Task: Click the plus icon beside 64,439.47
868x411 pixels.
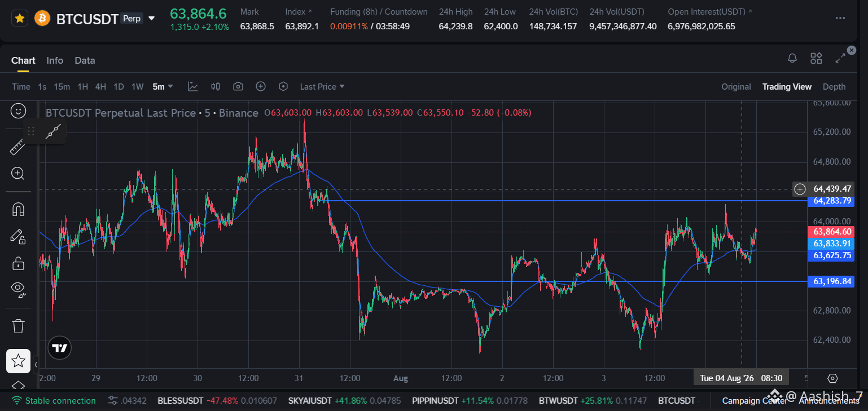Action: [799, 189]
